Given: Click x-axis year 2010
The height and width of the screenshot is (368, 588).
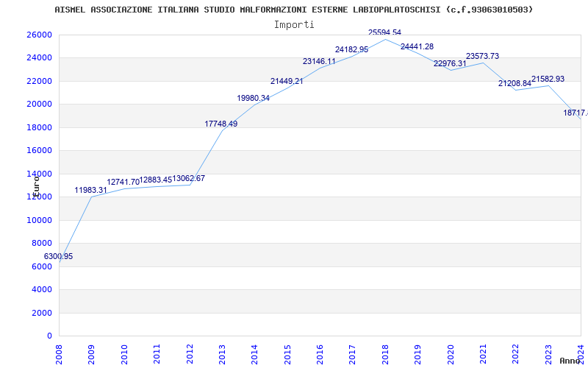Looking at the screenshot, I should click(x=124, y=354).
